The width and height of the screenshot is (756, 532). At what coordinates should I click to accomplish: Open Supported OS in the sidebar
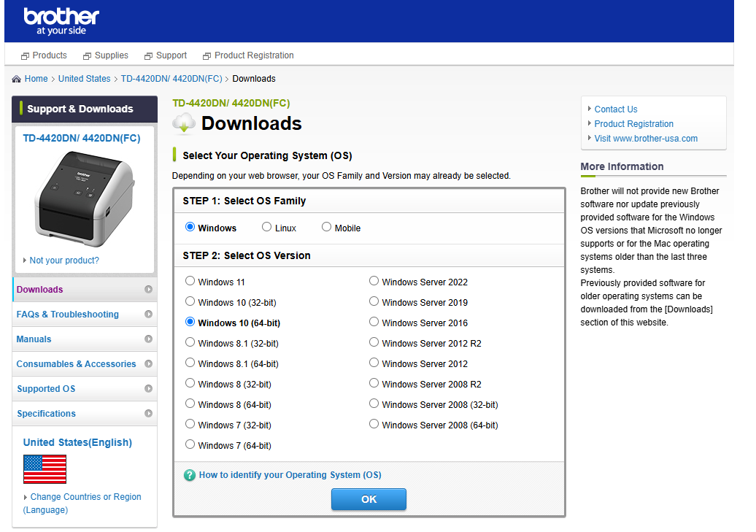tap(85, 389)
